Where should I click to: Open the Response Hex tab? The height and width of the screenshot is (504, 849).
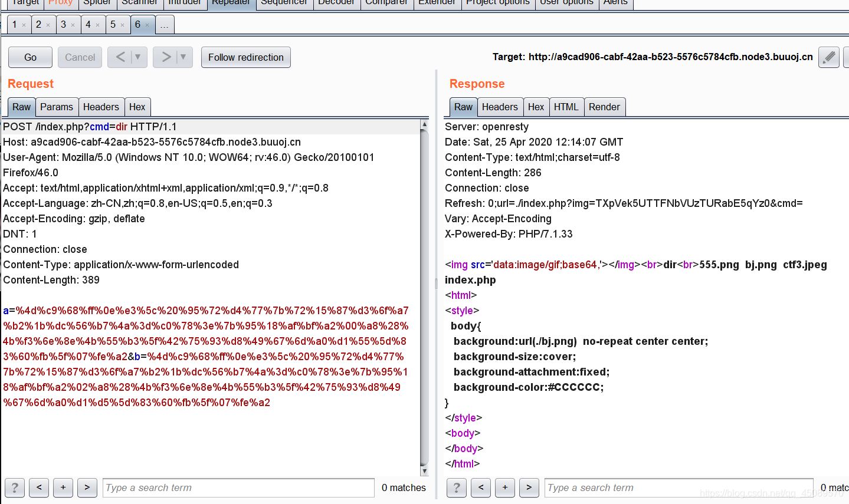536,107
